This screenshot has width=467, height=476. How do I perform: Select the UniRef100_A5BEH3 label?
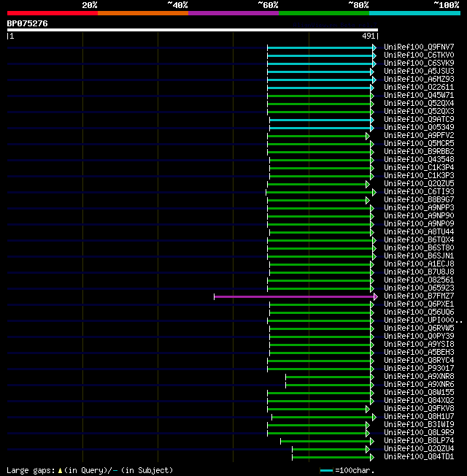[419, 353]
